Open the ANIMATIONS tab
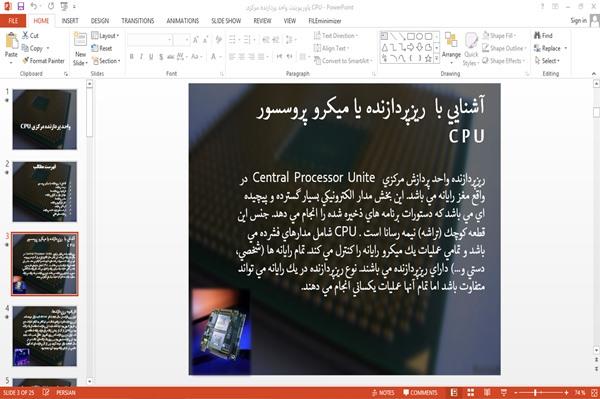Viewport: 600px width, 399px height. click(183, 21)
